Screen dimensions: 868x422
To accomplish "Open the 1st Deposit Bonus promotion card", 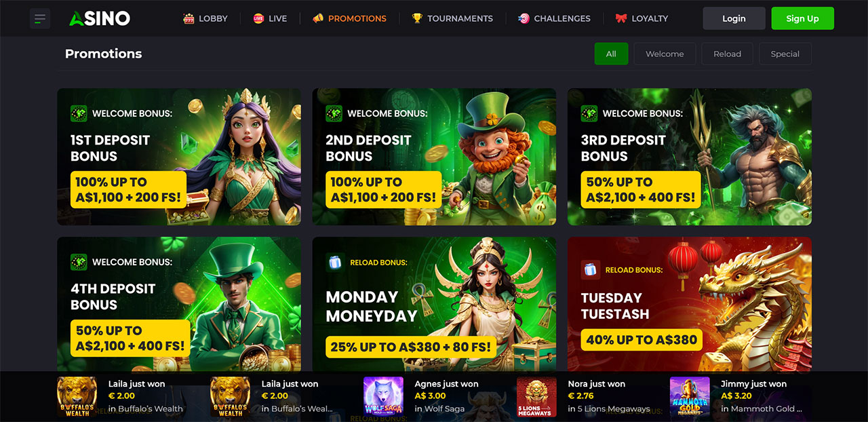I will (179, 157).
